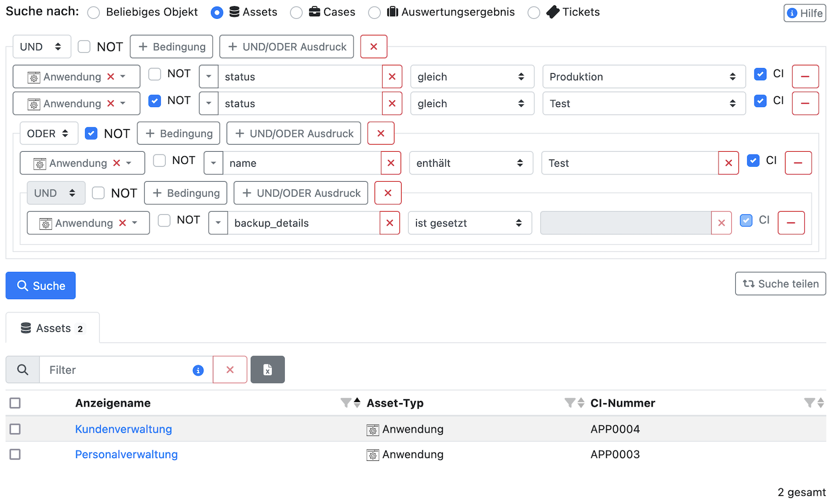Remove Anwendung type in Produktion condition row
831x504 pixels.
click(111, 76)
